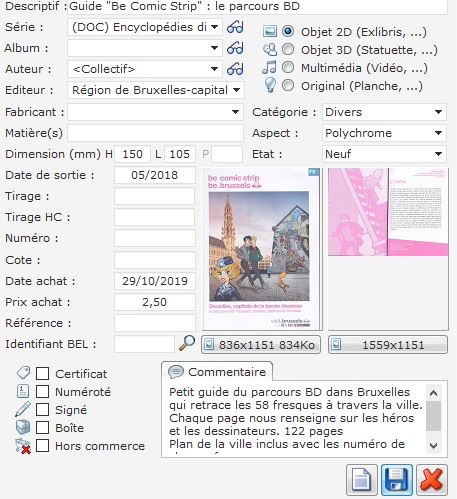Click the Date achat field

click(155, 281)
